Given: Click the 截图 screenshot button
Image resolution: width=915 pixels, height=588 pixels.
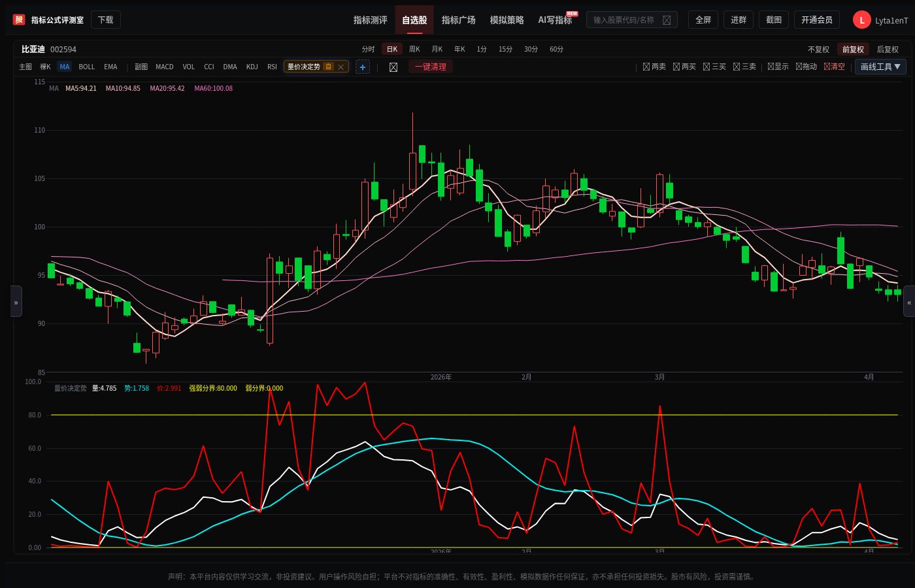Looking at the screenshot, I should click(x=774, y=20).
